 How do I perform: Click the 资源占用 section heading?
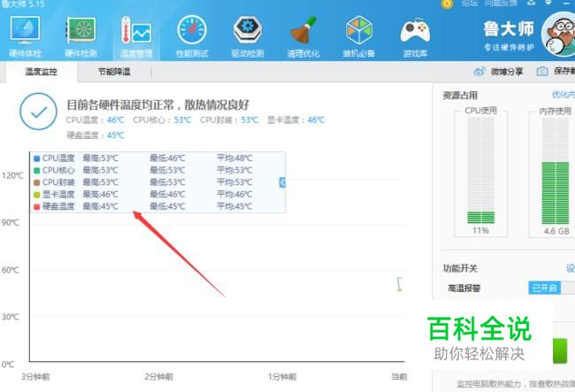coord(460,96)
